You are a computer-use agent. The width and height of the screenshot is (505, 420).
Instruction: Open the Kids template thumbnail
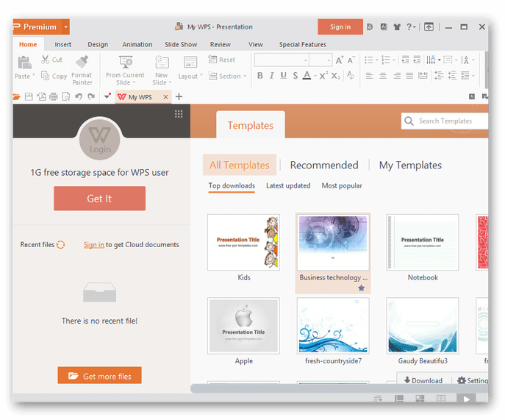tap(244, 243)
